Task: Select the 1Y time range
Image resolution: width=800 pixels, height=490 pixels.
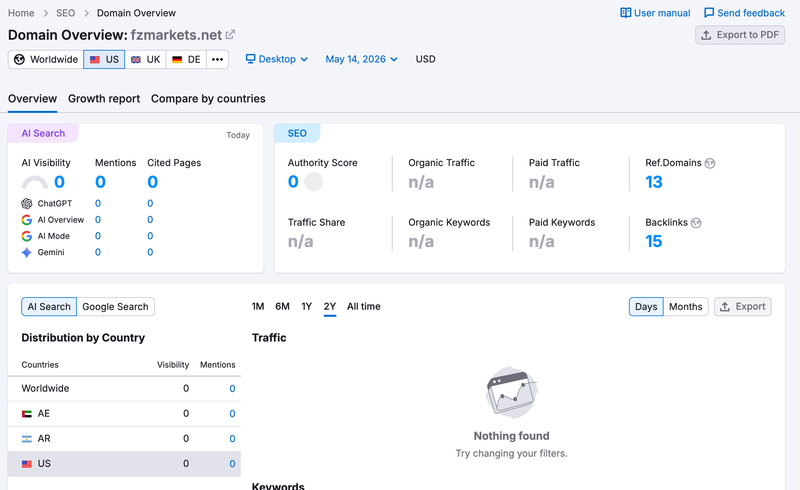Action: [x=306, y=306]
